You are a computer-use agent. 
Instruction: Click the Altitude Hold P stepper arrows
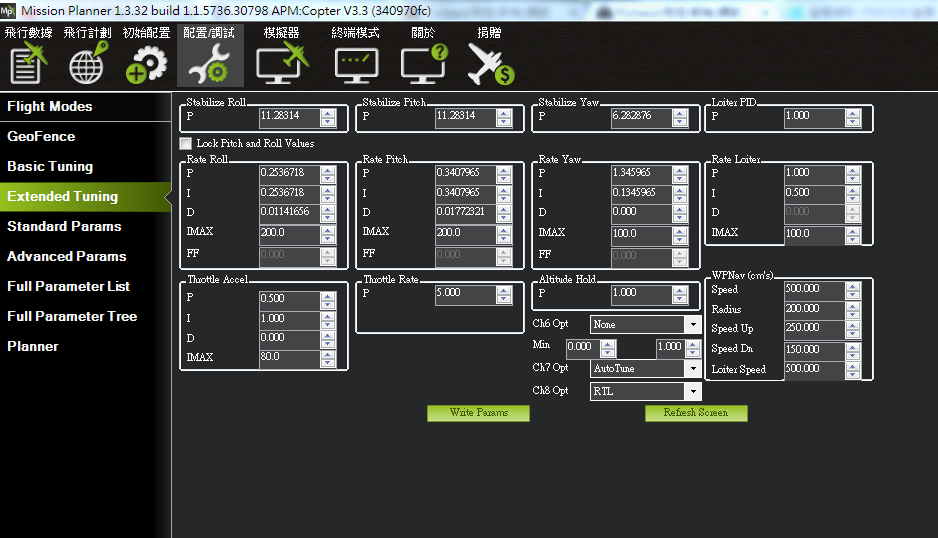point(680,294)
